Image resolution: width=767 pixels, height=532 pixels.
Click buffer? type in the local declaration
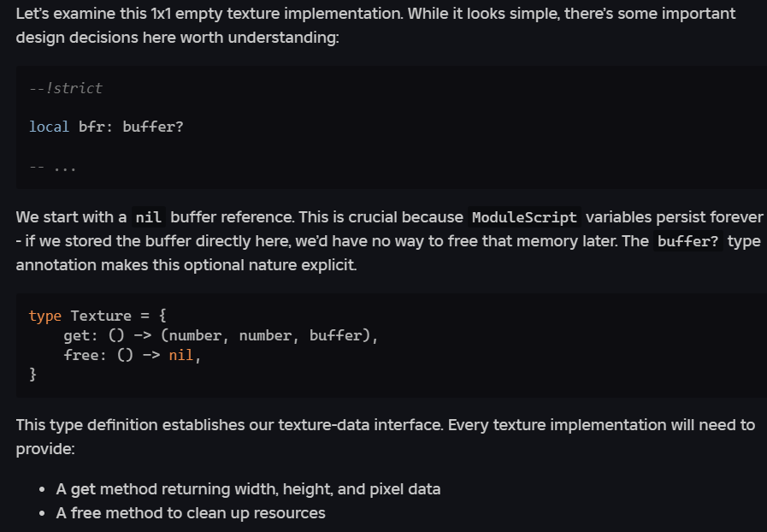coord(153,127)
